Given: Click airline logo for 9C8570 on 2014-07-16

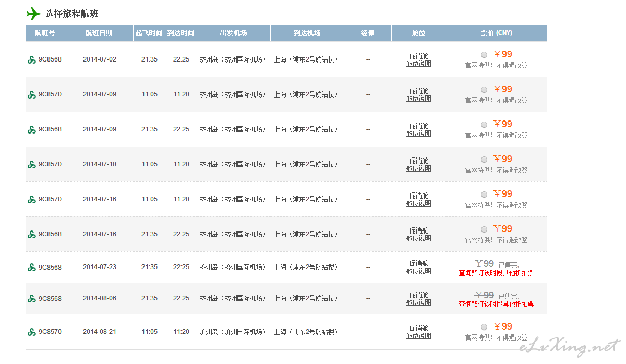Looking at the screenshot, I should 32,200.
